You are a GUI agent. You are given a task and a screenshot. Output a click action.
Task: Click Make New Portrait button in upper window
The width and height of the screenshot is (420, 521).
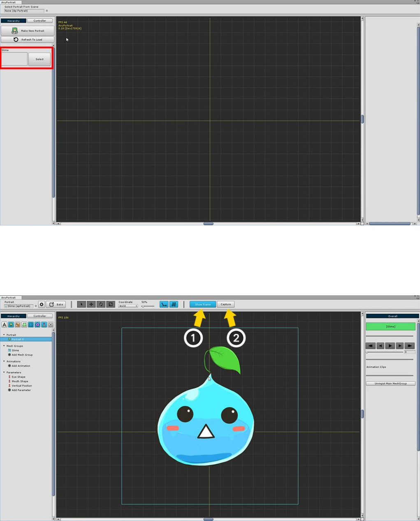(28, 31)
